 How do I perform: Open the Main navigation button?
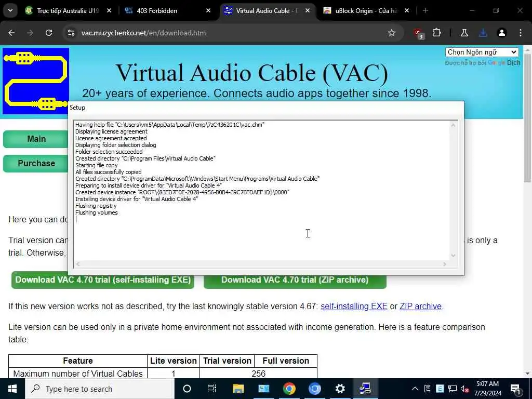pyautogui.click(x=36, y=139)
